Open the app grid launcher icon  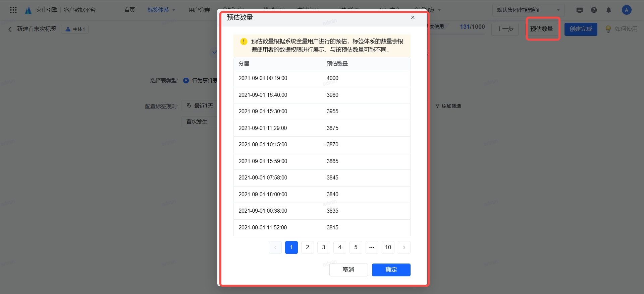[x=13, y=10]
